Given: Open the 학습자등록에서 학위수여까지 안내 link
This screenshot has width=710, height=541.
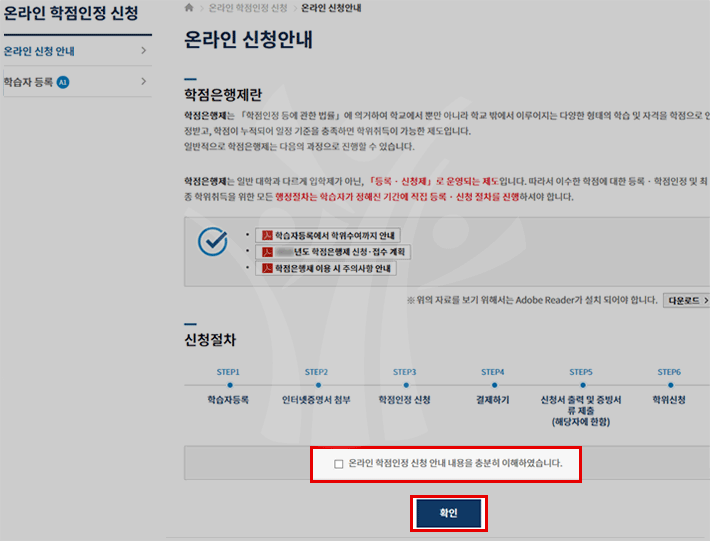Looking at the screenshot, I should coord(334,235).
